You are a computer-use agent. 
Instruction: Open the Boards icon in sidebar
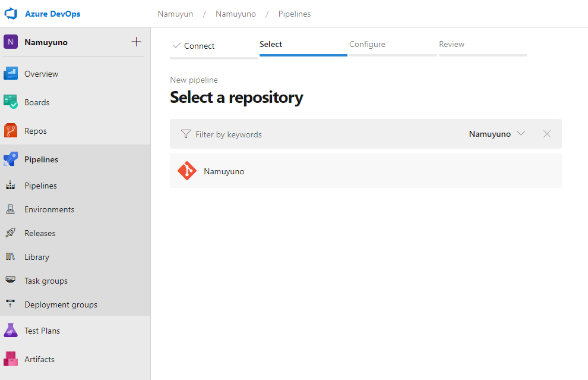[x=11, y=102]
